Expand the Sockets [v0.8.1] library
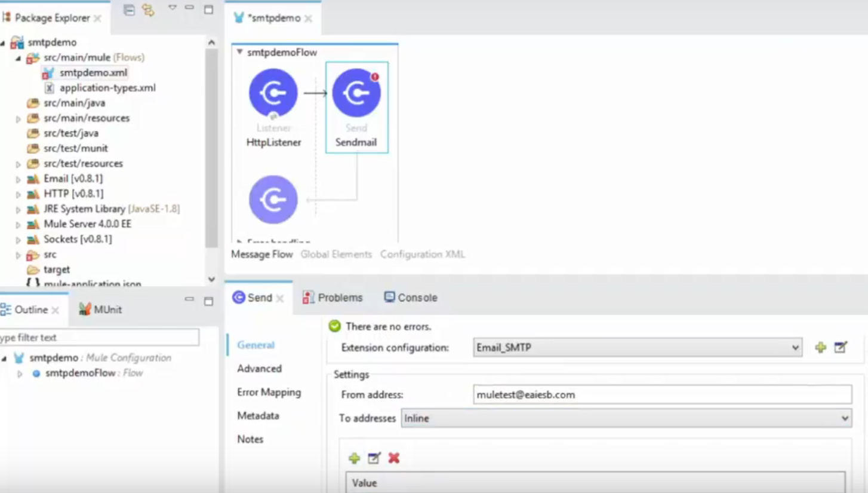 pyautogui.click(x=19, y=240)
